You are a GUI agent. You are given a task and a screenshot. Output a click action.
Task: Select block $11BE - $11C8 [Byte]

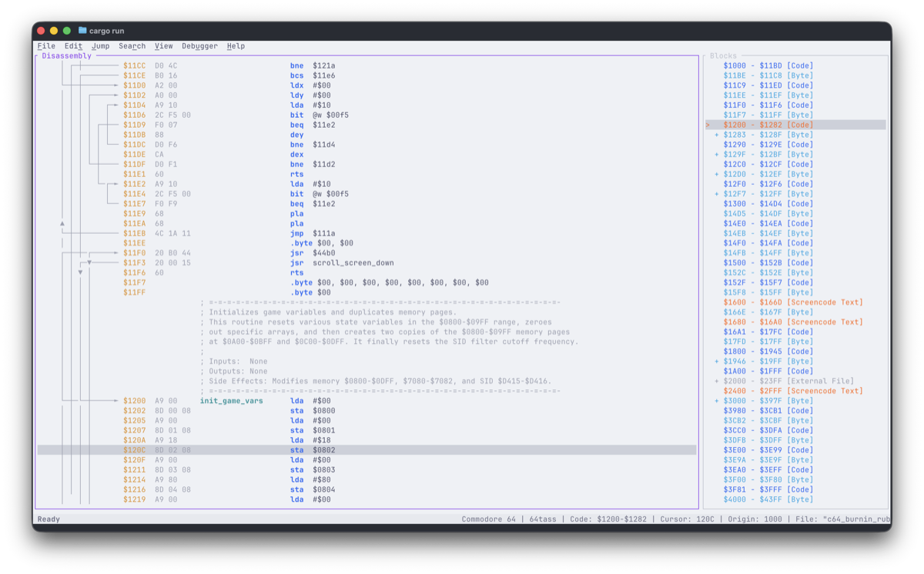[768, 75]
